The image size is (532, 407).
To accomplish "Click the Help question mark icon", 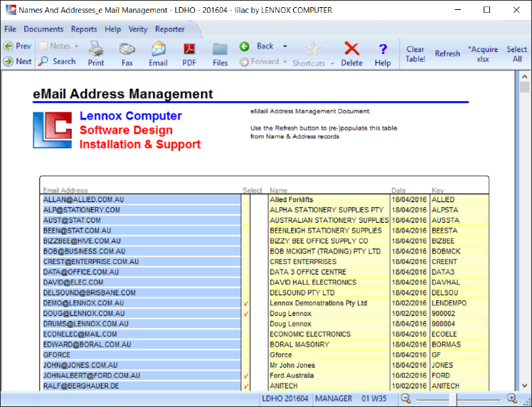I will tap(383, 50).
